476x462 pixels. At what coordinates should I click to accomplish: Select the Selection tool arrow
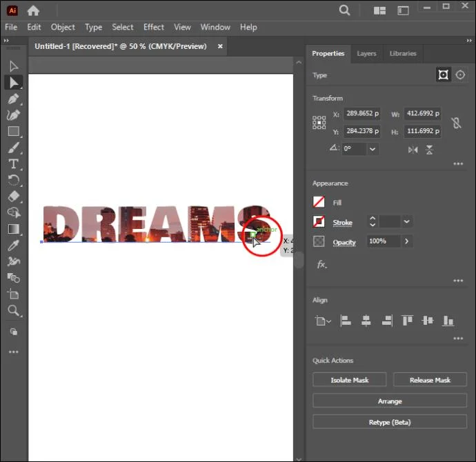(13, 66)
